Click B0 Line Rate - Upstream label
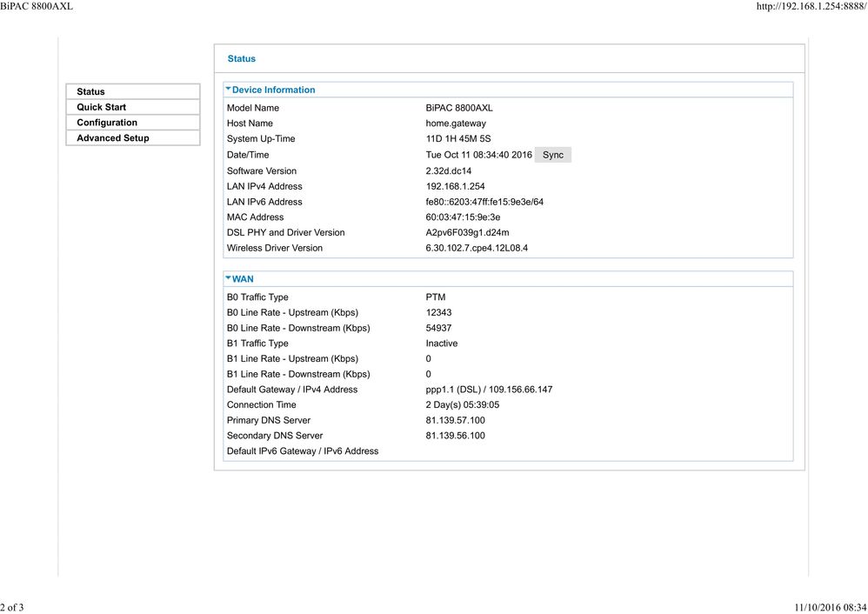 click(x=292, y=313)
